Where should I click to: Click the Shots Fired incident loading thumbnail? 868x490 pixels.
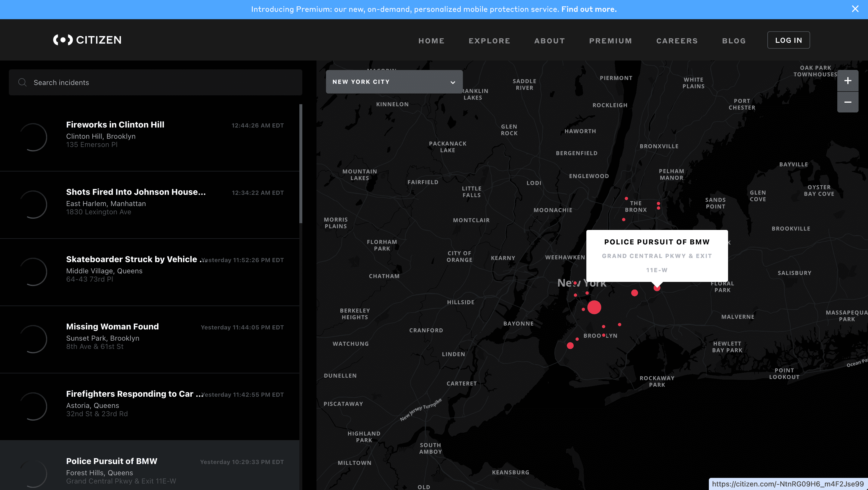(33, 205)
